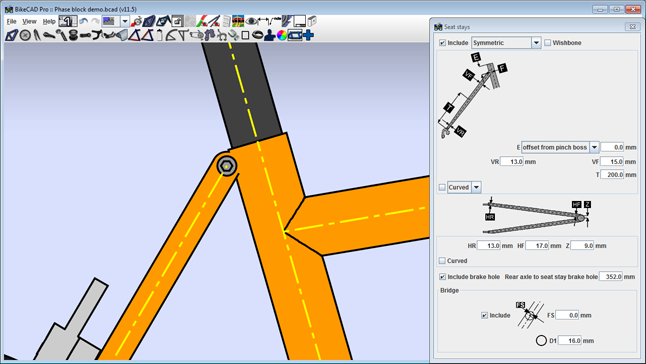The image size is (646, 364).
Task: Toggle the Bridge Include checkbox
Action: click(484, 315)
